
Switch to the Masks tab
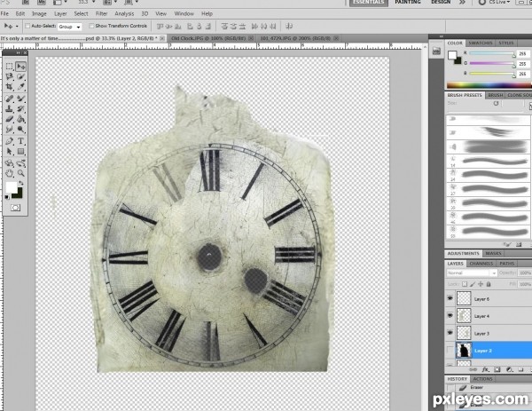click(x=493, y=253)
